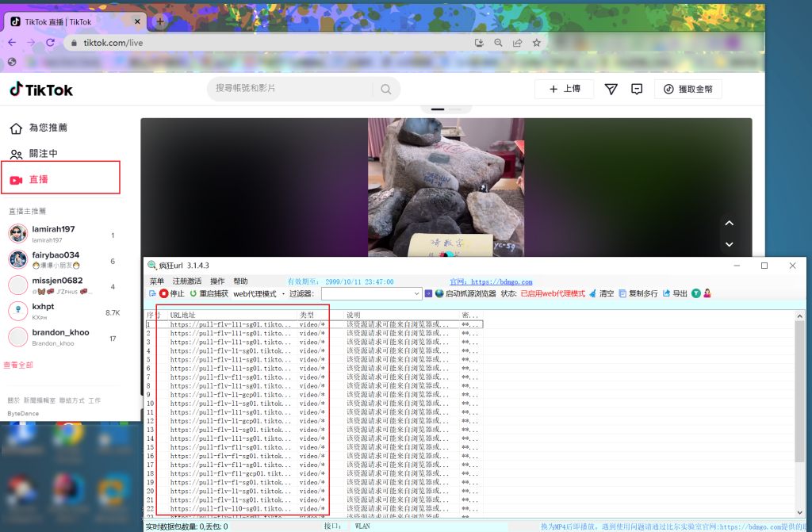Click the first toolbar icon before 停止
This screenshot has width=812, height=532.
pos(152,293)
